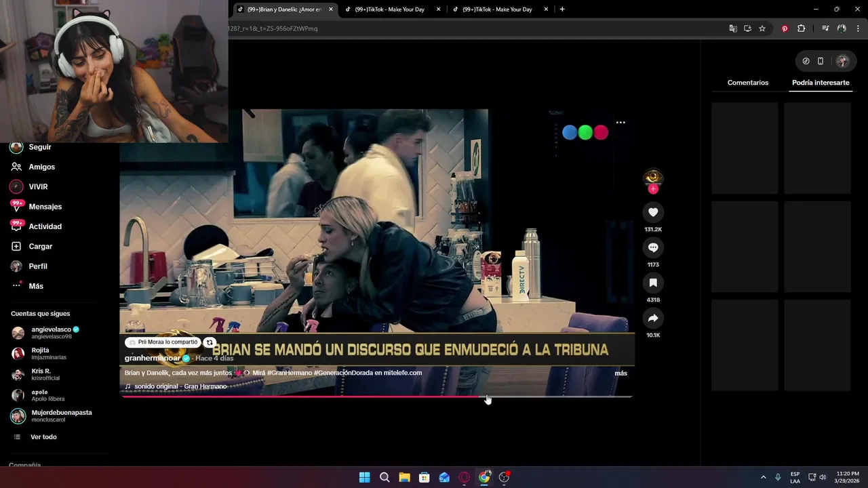Open Microsoft Store from the taskbar
This screenshot has height=488, width=868.
425,477
